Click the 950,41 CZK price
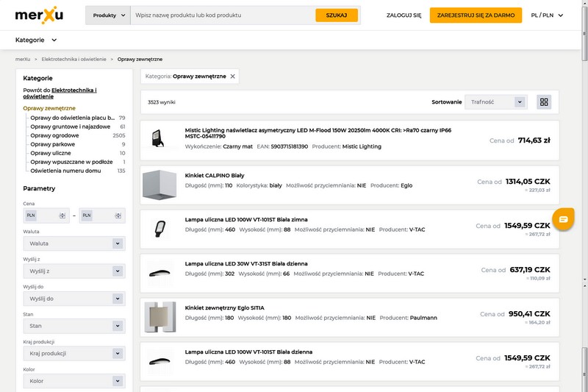Screen dimensions: 588x392 529,314
